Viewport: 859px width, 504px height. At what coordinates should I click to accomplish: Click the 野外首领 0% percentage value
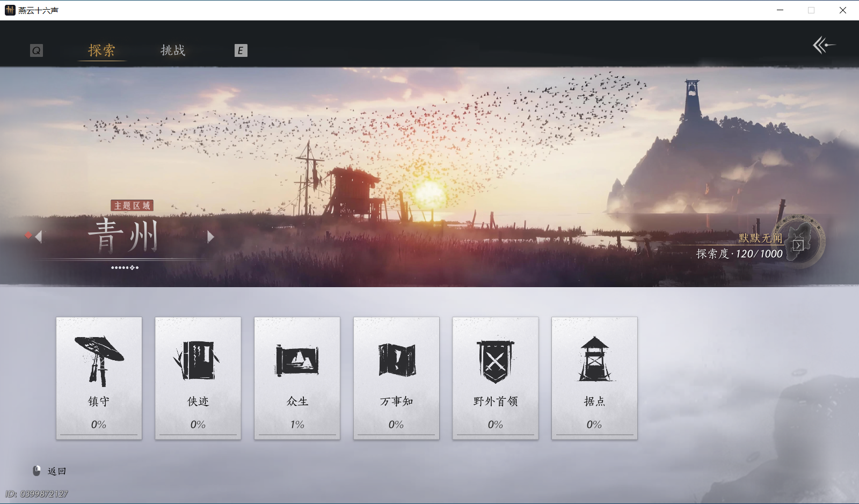point(496,425)
